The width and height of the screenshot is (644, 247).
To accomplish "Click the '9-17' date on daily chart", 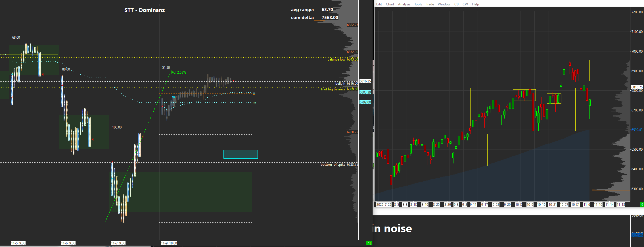I will point(484,205).
